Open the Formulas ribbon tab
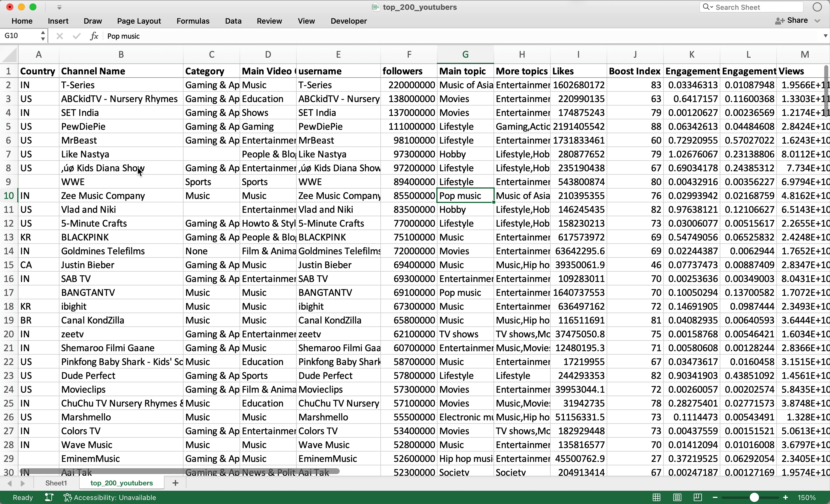The image size is (830, 504). (x=193, y=21)
